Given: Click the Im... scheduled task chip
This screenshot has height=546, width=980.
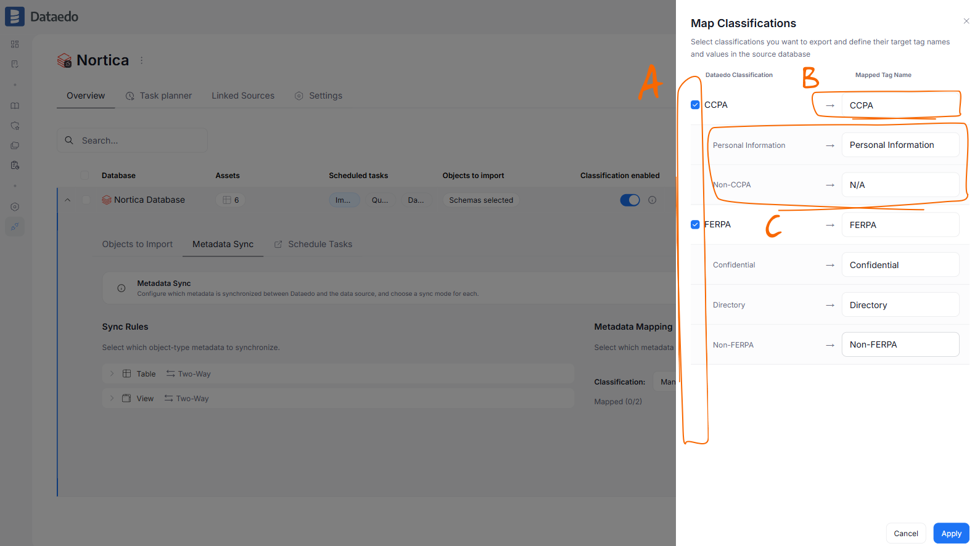Looking at the screenshot, I should [x=344, y=200].
